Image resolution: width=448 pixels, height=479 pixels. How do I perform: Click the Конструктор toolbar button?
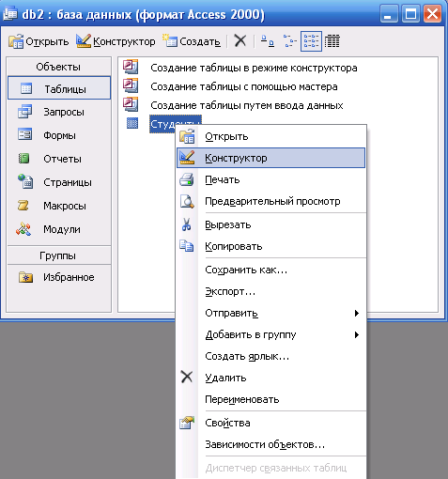pyautogui.click(x=116, y=41)
